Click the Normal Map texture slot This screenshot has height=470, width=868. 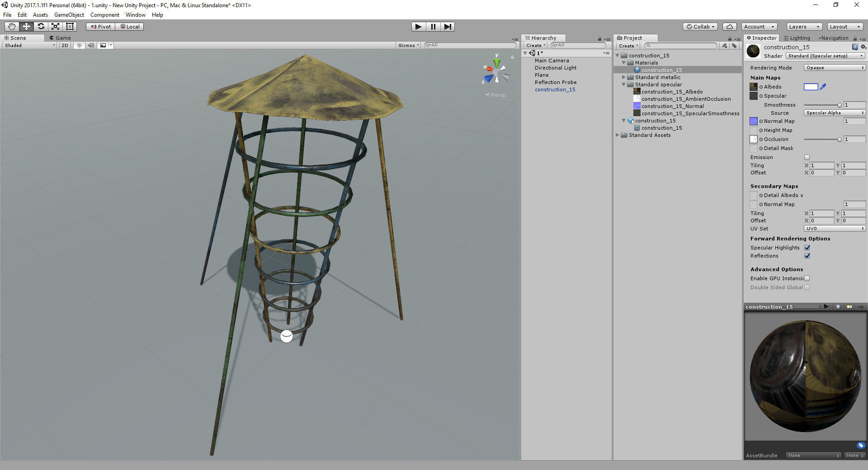click(754, 121)
